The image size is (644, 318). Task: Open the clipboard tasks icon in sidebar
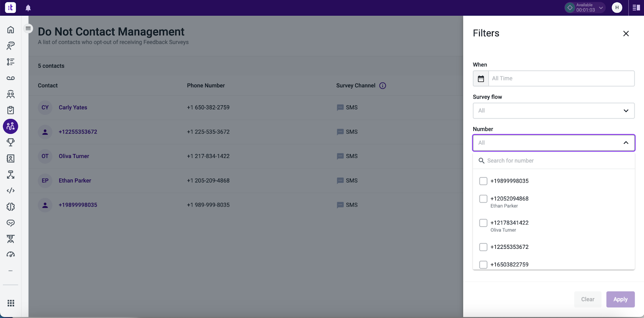click(x=10, y=110)
